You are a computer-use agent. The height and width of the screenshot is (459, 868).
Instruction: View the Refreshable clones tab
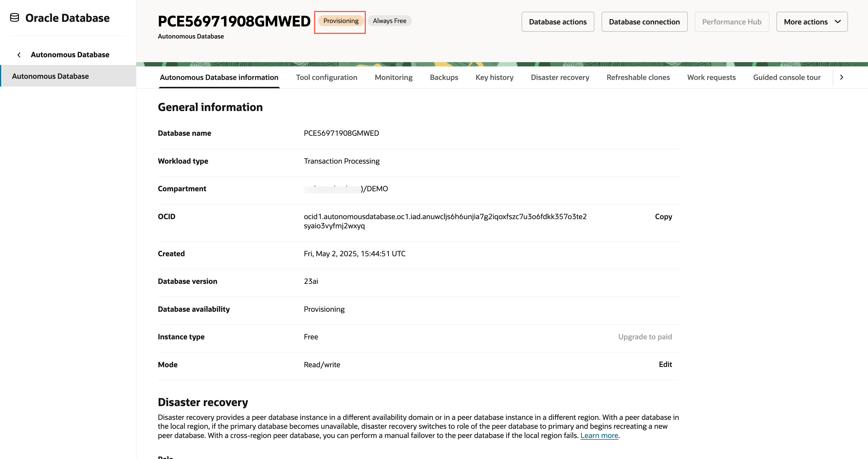tap(638, 78)
